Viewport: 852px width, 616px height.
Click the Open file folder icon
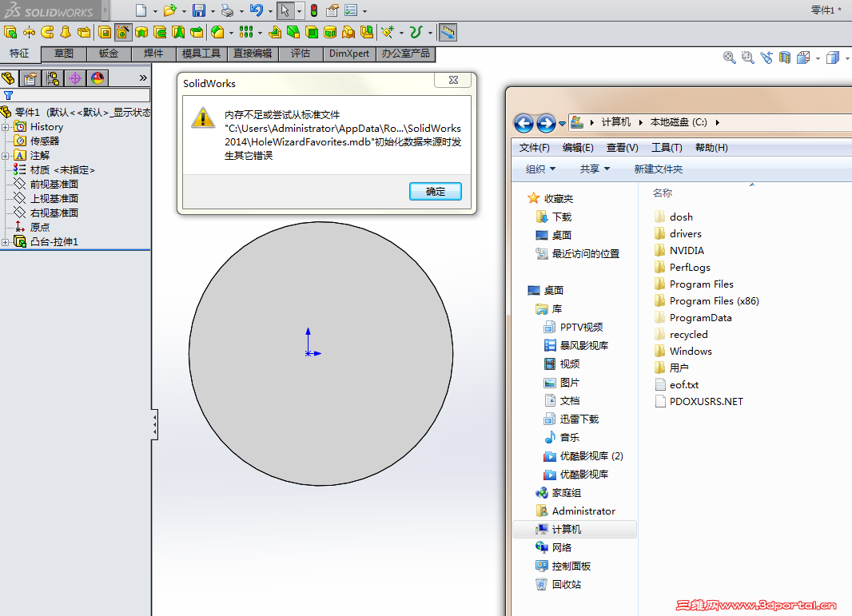click(x=170, y=10)
